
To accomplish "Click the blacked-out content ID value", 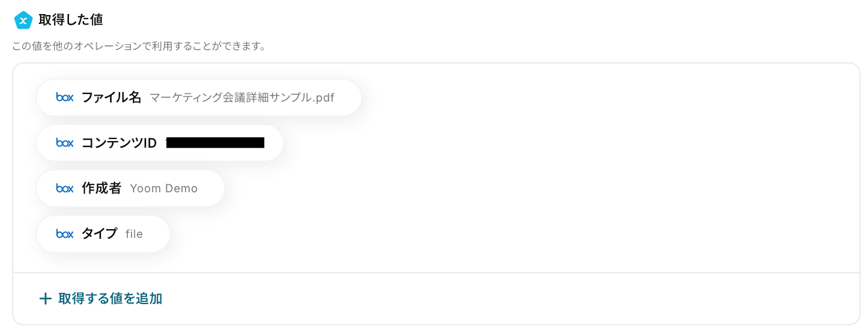I will click(215, 143).
